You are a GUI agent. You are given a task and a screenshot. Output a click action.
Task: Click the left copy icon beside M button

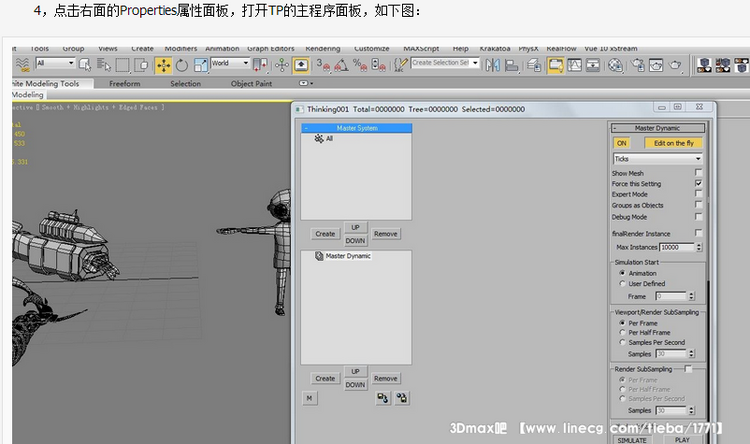click(x=382, y=397)
